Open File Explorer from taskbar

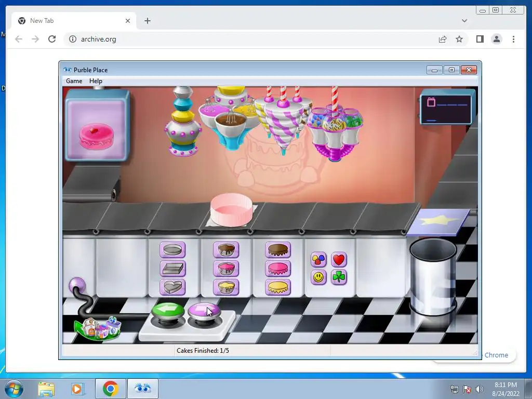pyautogui.click(x=46, y=389)
